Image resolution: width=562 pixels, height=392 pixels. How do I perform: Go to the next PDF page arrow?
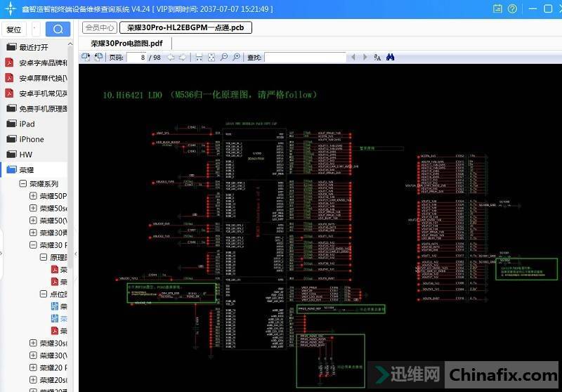(x=183, y=57)
